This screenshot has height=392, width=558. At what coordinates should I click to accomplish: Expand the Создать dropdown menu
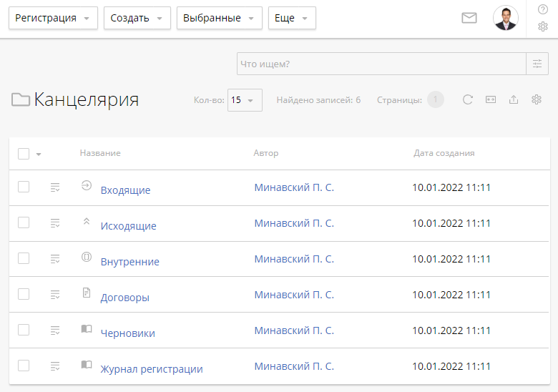click(137, 18)
